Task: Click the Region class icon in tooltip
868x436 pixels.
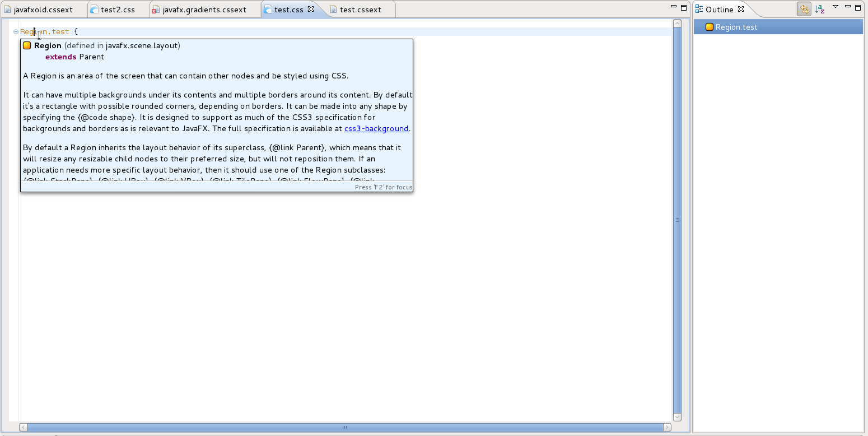Action: 27,46
